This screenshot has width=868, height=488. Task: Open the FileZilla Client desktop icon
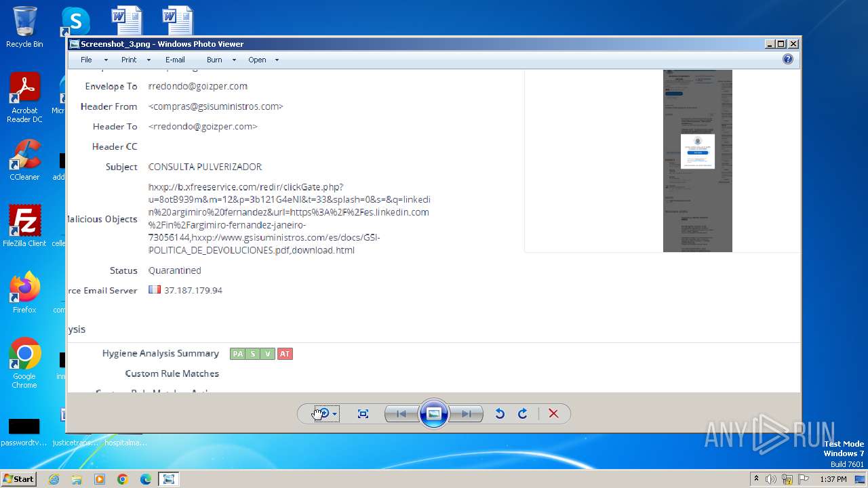24,226
